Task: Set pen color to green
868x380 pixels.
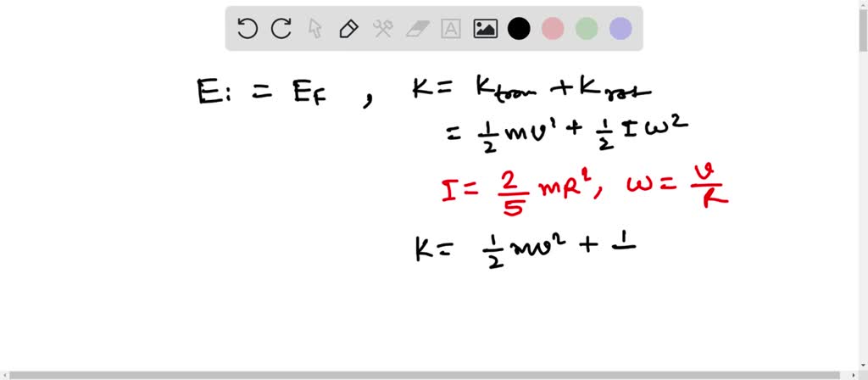Action: tap(587, 28)
